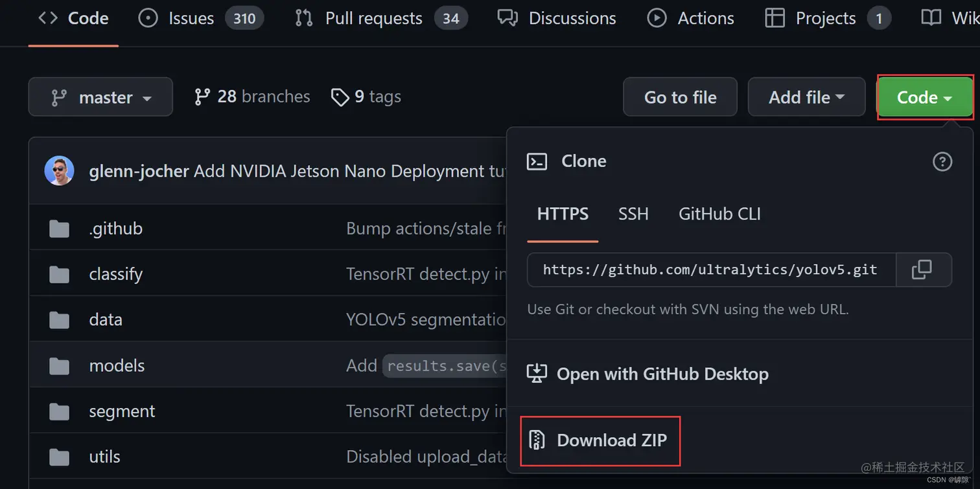Click the Pull requests merge icon
This screenshot has height=489, width=980.
303,18
